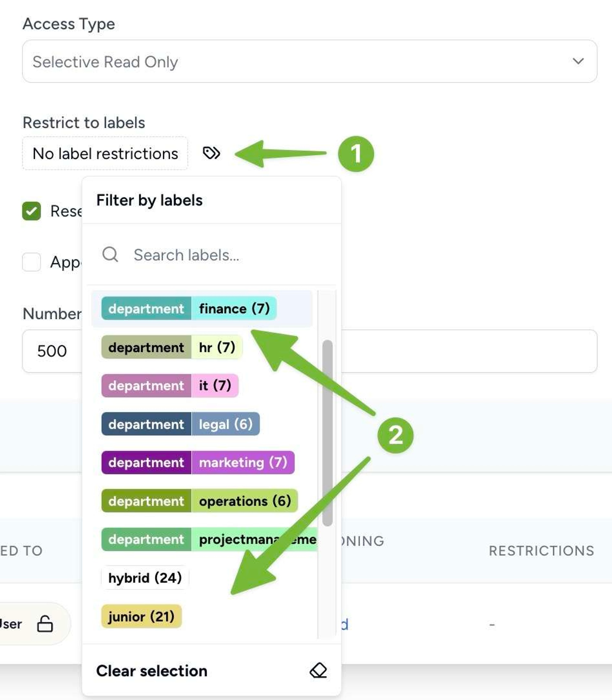Screen dimensions: 612x700
Task: Choose the department it (7) label
Action: click(170, 386)
